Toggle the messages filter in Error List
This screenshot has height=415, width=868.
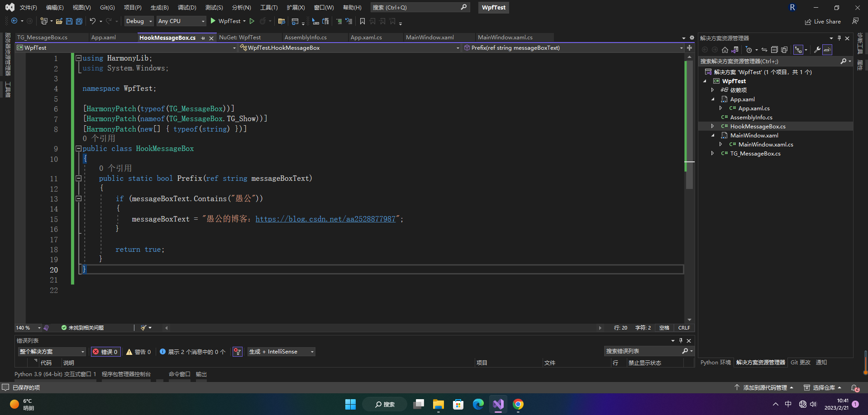click(193, 352)
